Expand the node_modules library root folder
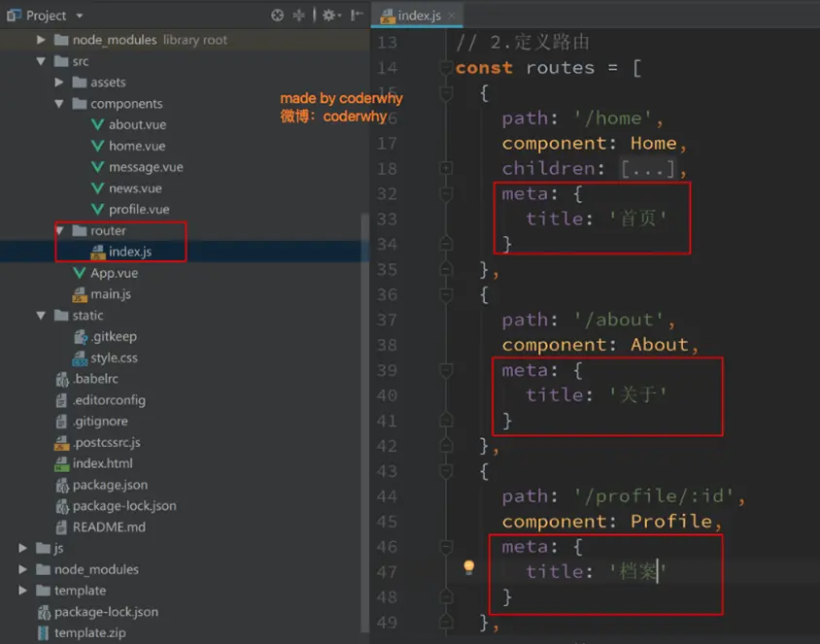This screenshot has height=644, width=820. [x=41, y=40]
